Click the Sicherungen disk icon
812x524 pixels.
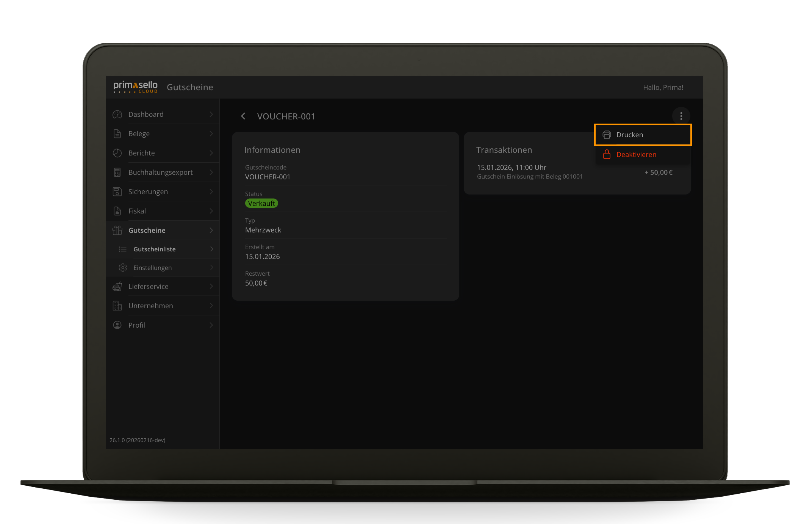[117, 191]
